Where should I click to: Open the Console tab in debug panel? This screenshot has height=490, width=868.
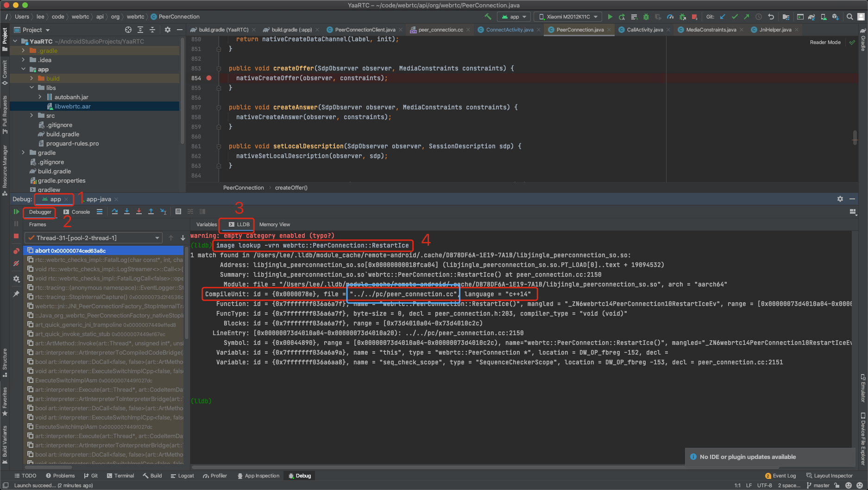click(x=77, y=212)
